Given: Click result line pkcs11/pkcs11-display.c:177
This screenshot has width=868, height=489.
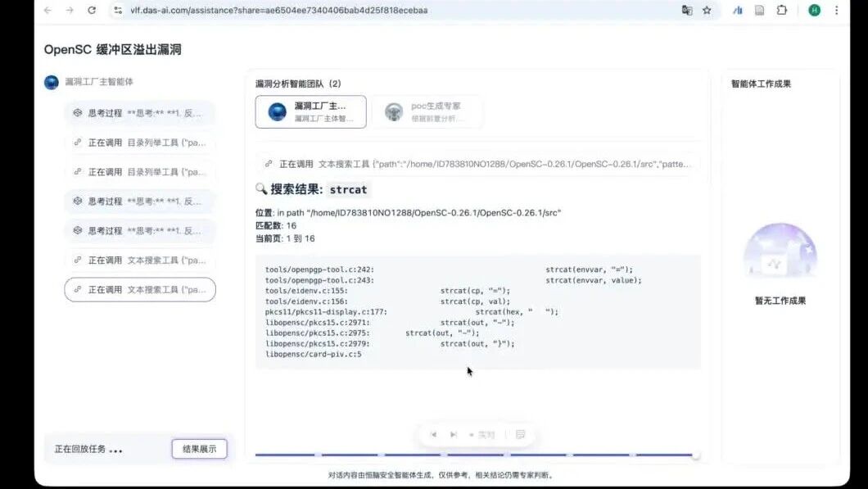Looking at the screenshot, I should coord(412,312).
